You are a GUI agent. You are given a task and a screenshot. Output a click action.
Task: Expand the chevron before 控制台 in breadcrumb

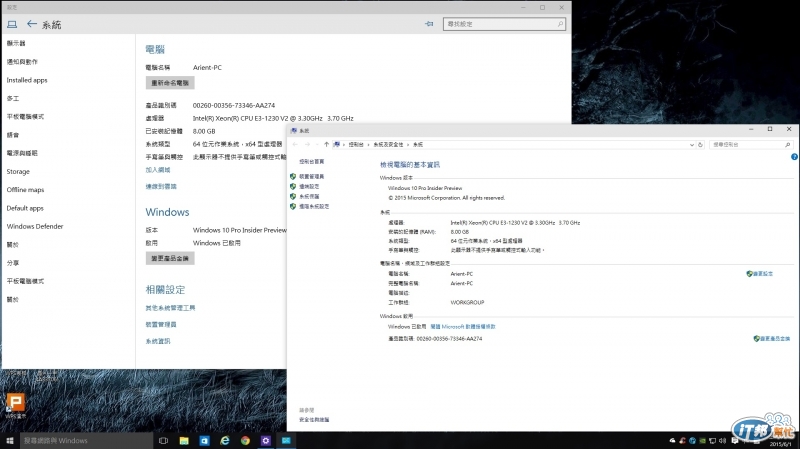[344, 145]
